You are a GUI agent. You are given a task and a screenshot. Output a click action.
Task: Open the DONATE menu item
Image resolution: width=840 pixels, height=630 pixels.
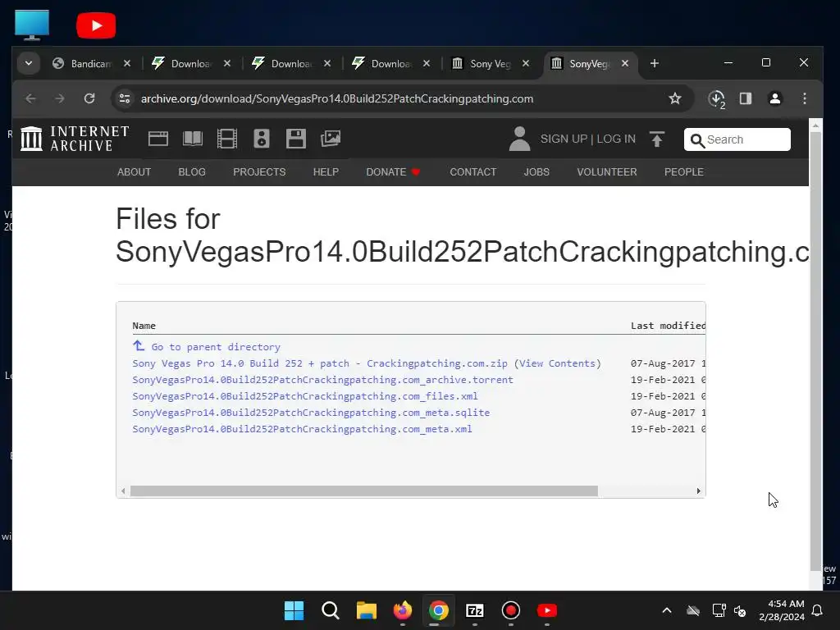click(x=393, y=172)
